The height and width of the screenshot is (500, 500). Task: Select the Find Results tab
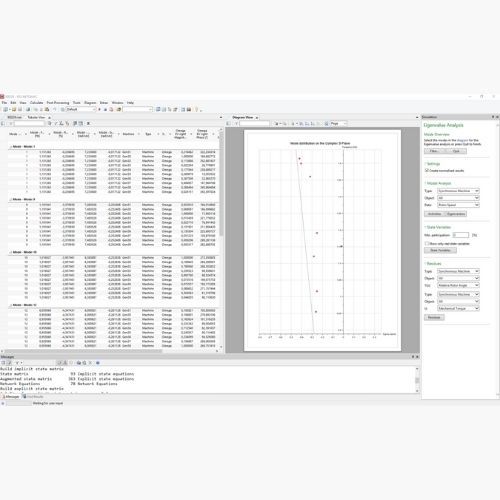[33, 397]
